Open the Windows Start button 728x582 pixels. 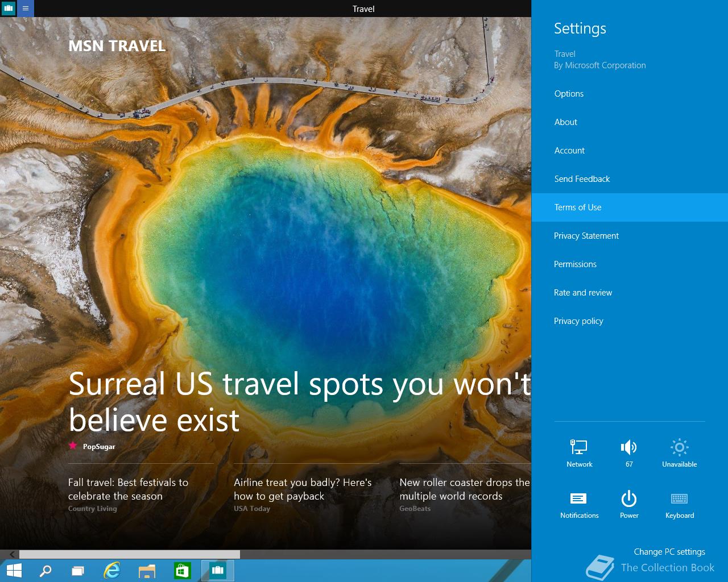click(x=14, y=571)
